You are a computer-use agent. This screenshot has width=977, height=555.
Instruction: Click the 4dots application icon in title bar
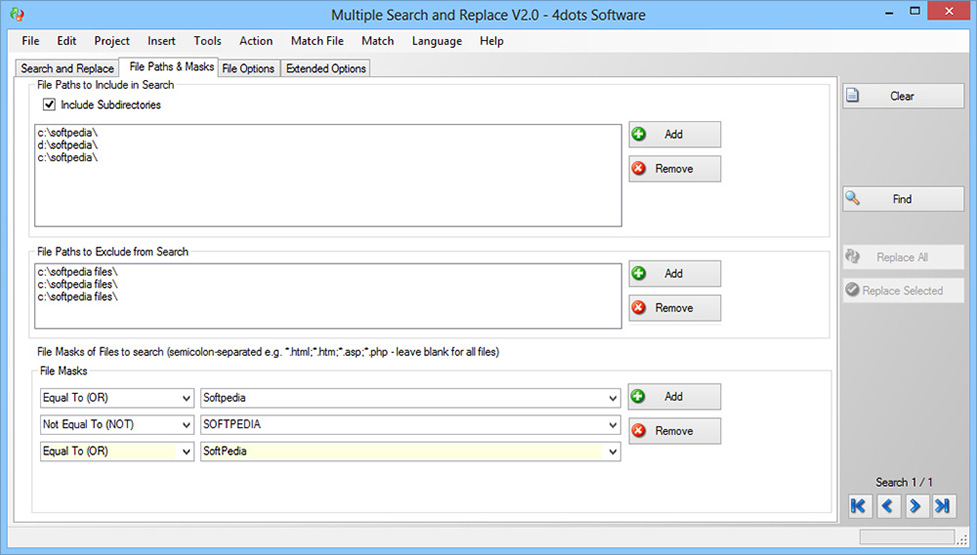tap(17, 14)
